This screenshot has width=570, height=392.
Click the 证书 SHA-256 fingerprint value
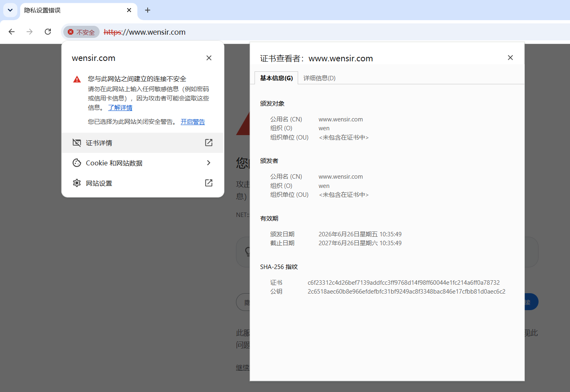click(x=404, y=283)
